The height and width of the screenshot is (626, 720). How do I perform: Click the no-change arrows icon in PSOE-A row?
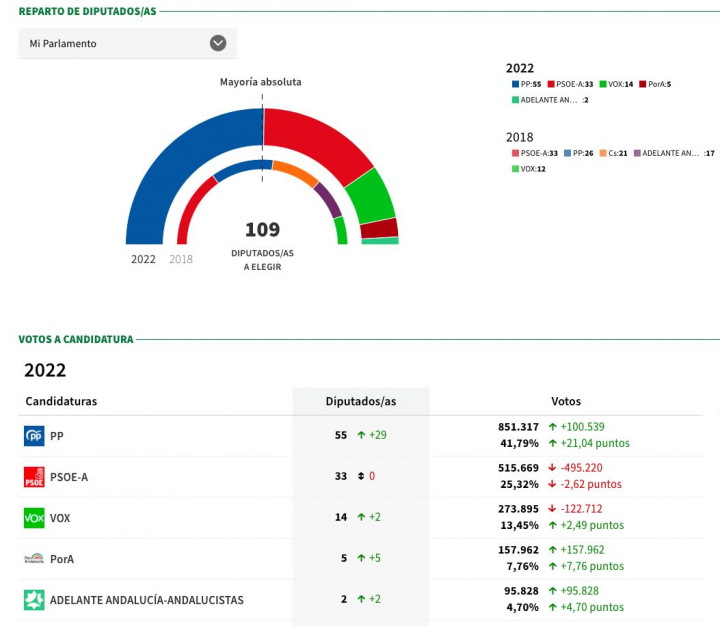point(360,477)
